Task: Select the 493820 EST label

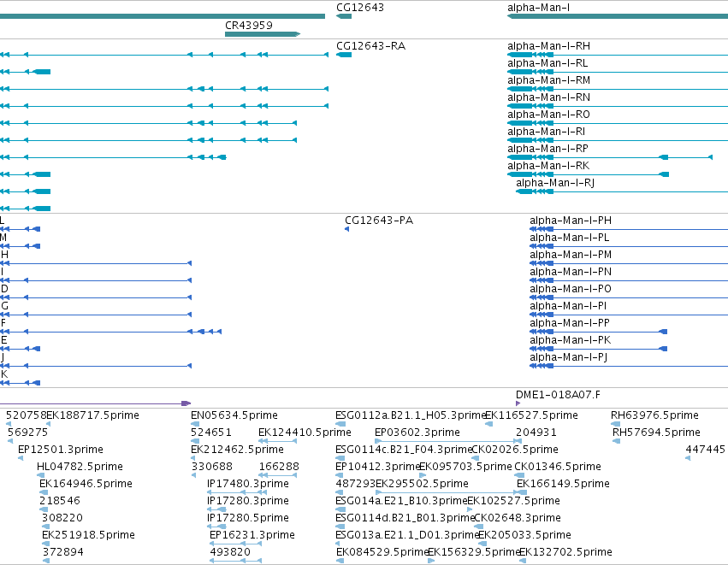Action: (x=230, y=552)
